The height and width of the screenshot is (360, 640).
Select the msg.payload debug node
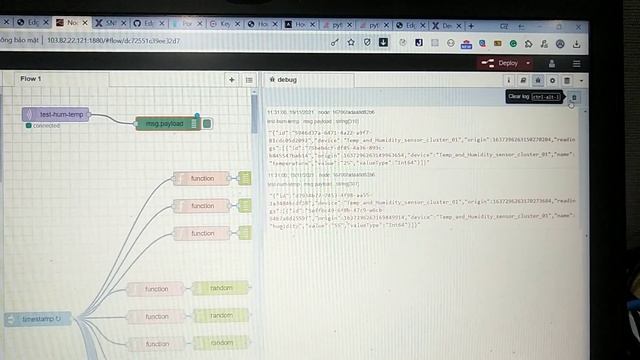(168, 124)
